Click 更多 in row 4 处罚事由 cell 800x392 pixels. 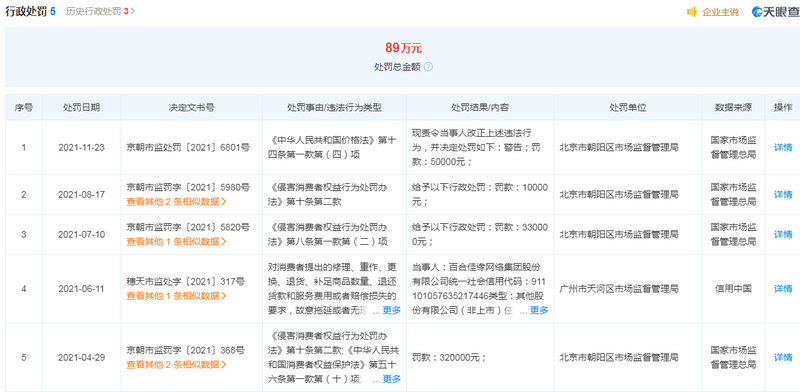pos(392,310)
